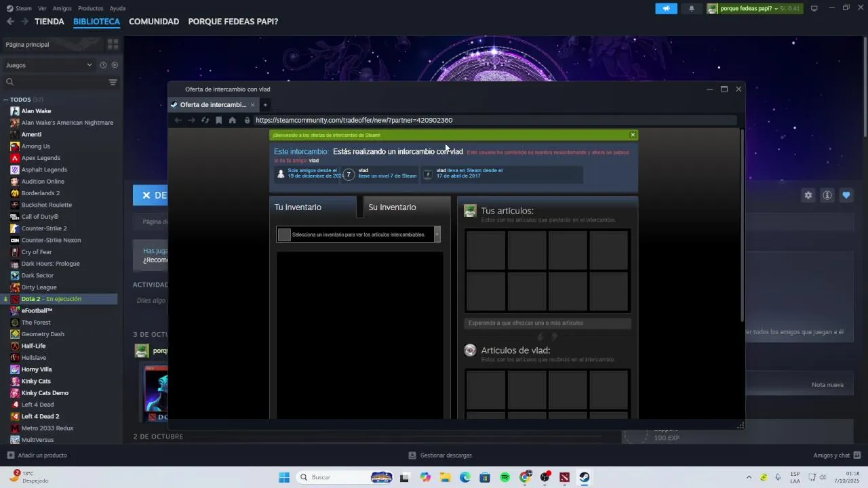Click the lock icon beside the URL
The image size is (868, 488).
tap(248, 120)
